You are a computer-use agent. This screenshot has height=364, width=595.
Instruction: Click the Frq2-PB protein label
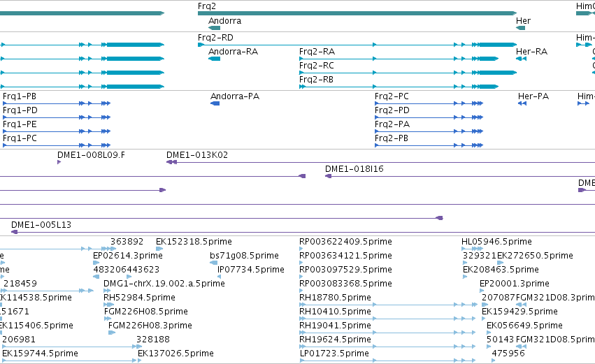392,138
